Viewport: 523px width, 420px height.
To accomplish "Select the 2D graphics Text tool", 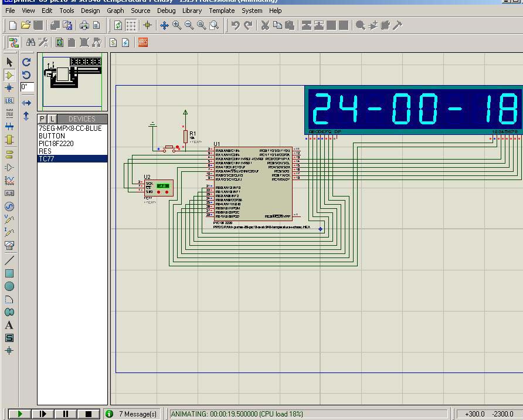I will click(x=9, y=326).
